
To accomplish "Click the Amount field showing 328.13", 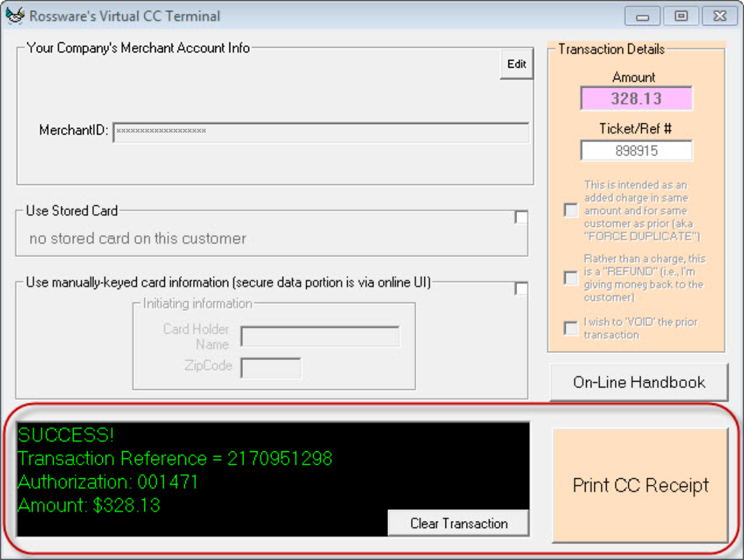I will (636, 98).
